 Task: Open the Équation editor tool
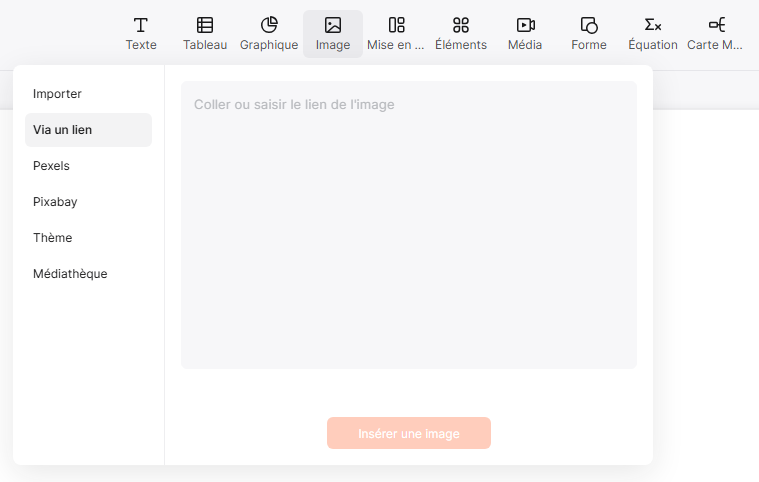(653, 34)
